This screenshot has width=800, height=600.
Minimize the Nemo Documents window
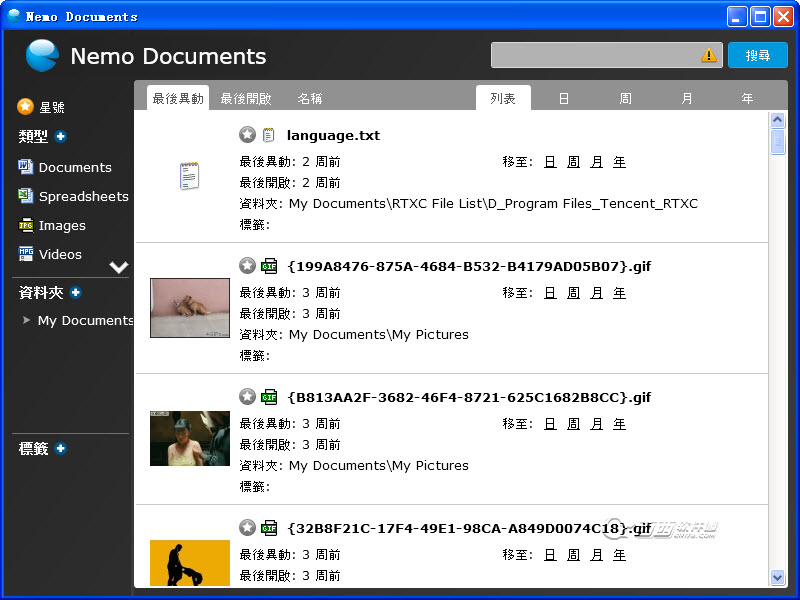[737, 16]
